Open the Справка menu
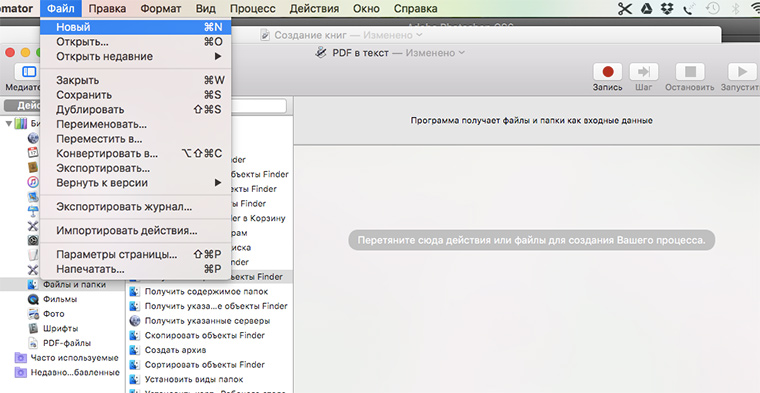Screen dimensions: 760x393 point(415,8)
